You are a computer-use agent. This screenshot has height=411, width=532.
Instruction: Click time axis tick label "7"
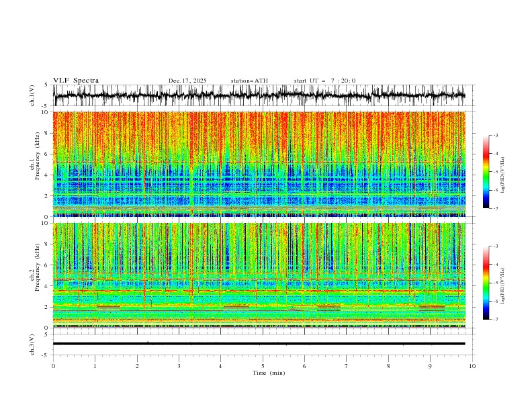click(347, 366)
